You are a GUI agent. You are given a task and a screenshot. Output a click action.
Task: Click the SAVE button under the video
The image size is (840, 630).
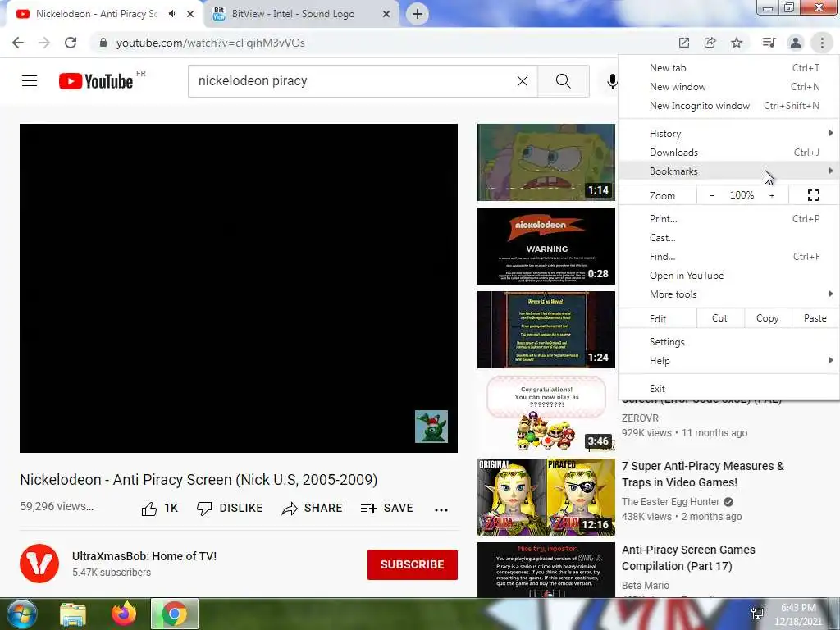tap(387, 509)
